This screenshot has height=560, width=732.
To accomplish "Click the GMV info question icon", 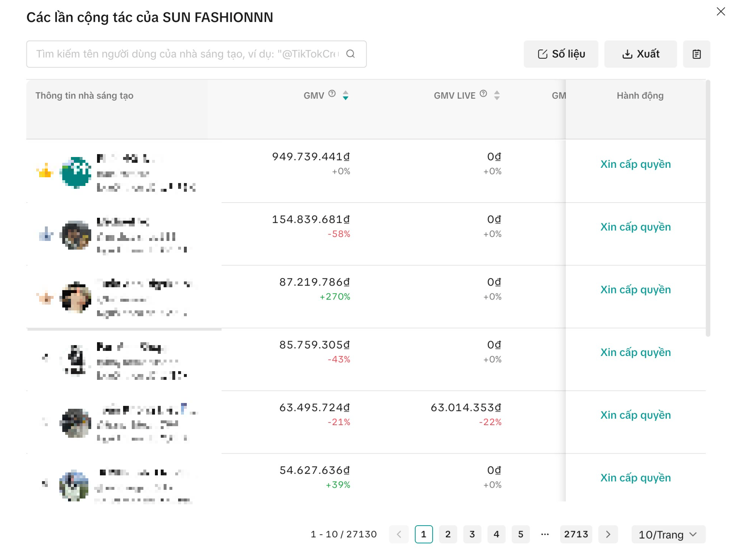I will click(332, 94).
